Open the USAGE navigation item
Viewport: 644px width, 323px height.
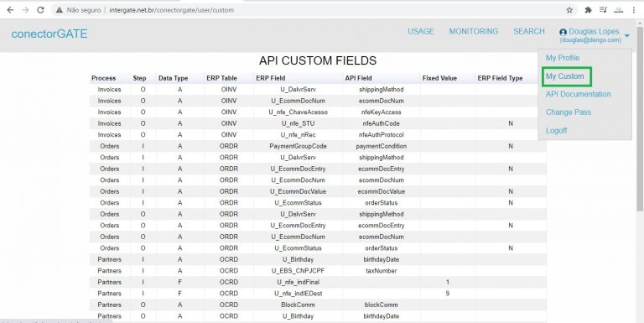point(421,31)
